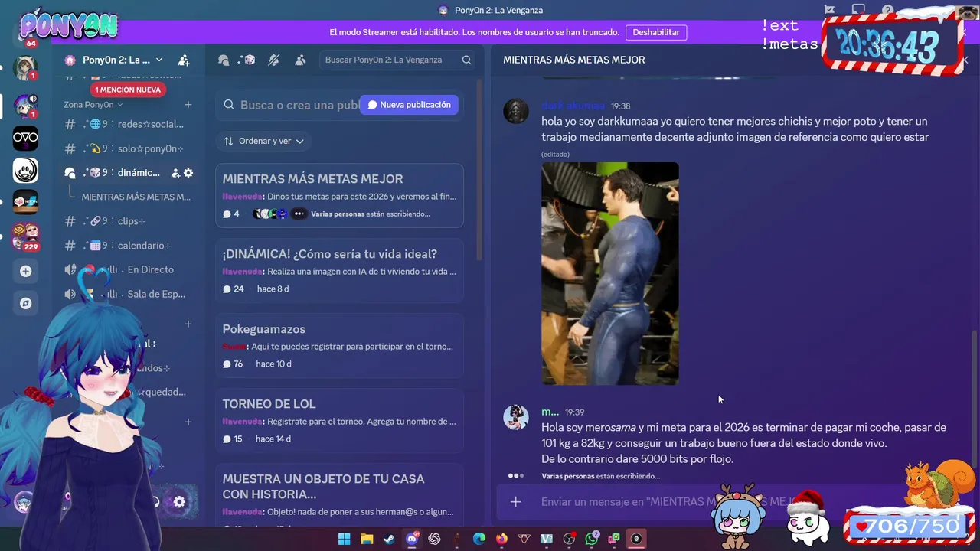
Task: Click message thread vertical scrollbar
Action: click(x=975, y=398)
